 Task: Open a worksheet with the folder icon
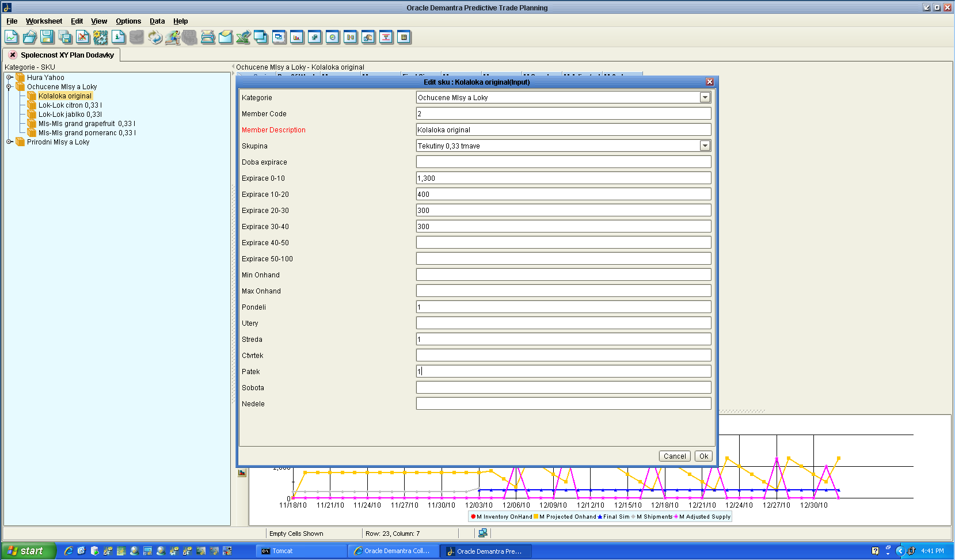[x=29, y=37]
